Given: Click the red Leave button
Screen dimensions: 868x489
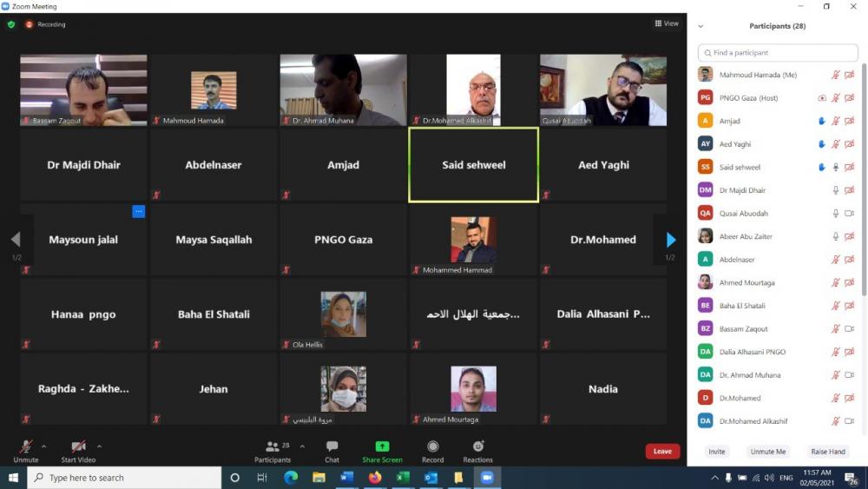Looking at the screenshot, I should [x=662, y=452].
